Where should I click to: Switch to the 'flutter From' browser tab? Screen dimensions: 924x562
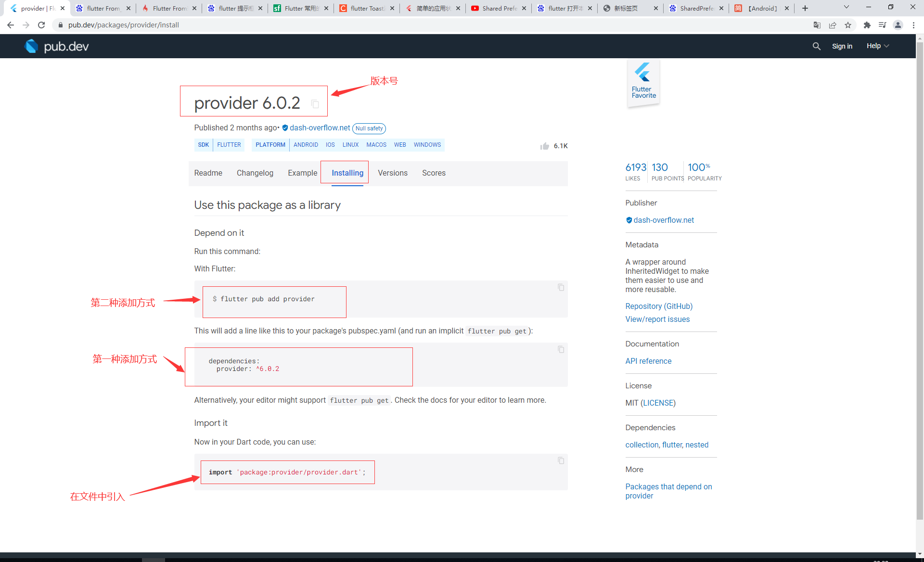pyautogui.click(x=103, y=8)
